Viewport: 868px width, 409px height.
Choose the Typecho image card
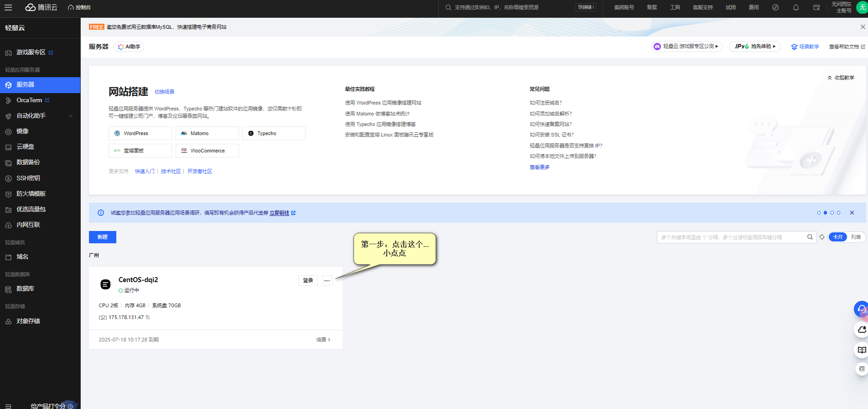click(x=274, y=133)
